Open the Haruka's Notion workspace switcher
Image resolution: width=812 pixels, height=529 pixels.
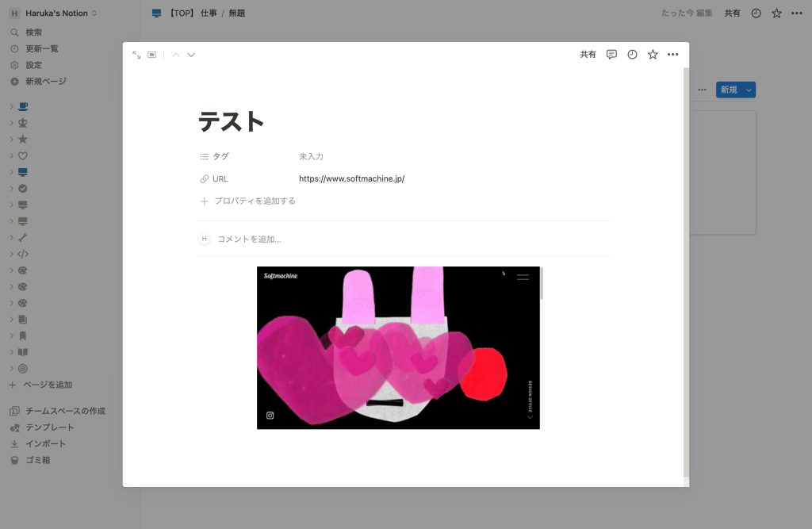tap(53, 13)
